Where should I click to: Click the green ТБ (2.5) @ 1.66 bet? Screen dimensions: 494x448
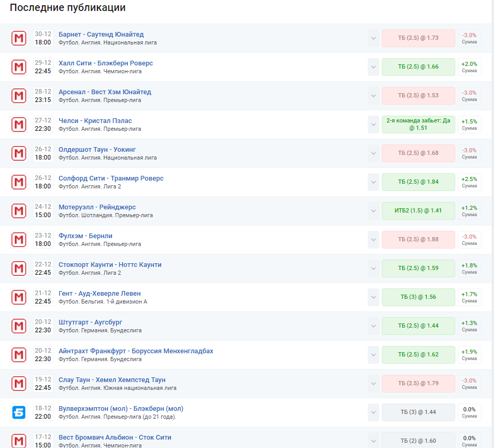pyautogui.click(x=418, y=67)
